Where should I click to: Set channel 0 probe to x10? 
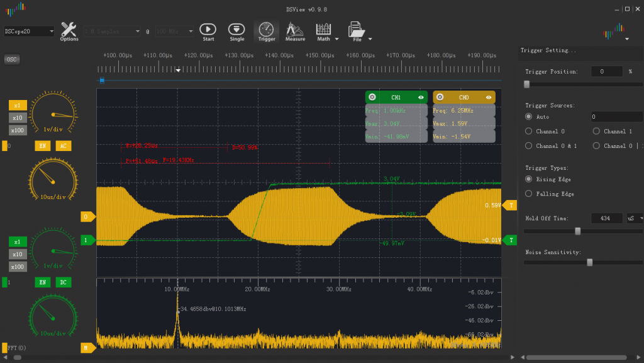pyautogui.click(x=18, y=118)
